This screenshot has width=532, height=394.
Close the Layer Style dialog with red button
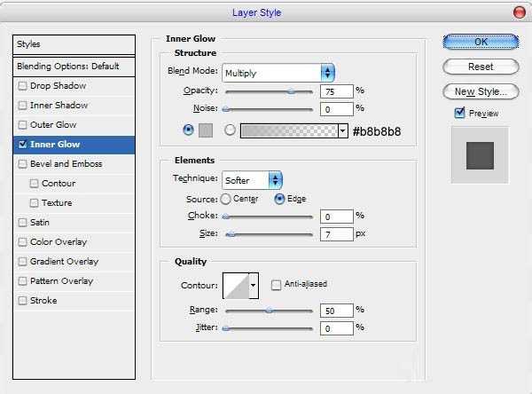pyautogui.click(x=519, y=12)
